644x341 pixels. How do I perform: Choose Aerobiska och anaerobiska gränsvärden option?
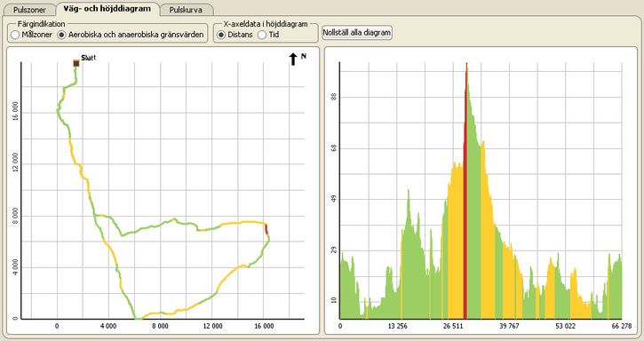(x=61, y=35)
